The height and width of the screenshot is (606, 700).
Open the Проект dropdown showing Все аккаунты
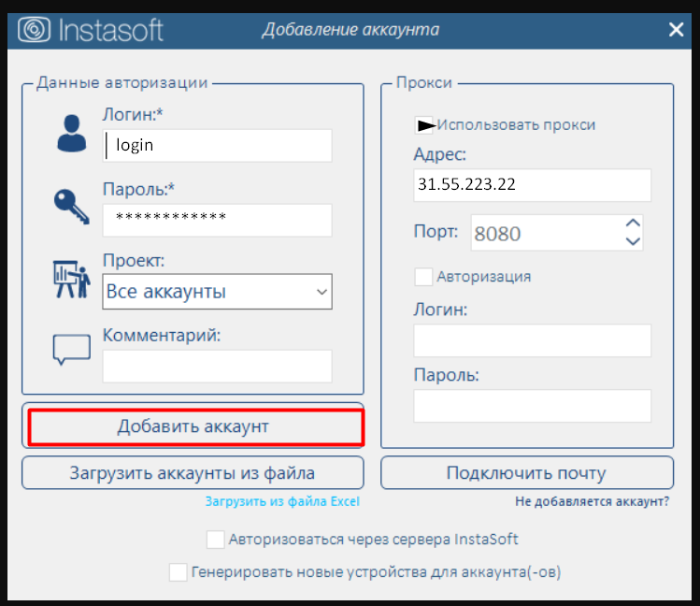pos(217,292)
